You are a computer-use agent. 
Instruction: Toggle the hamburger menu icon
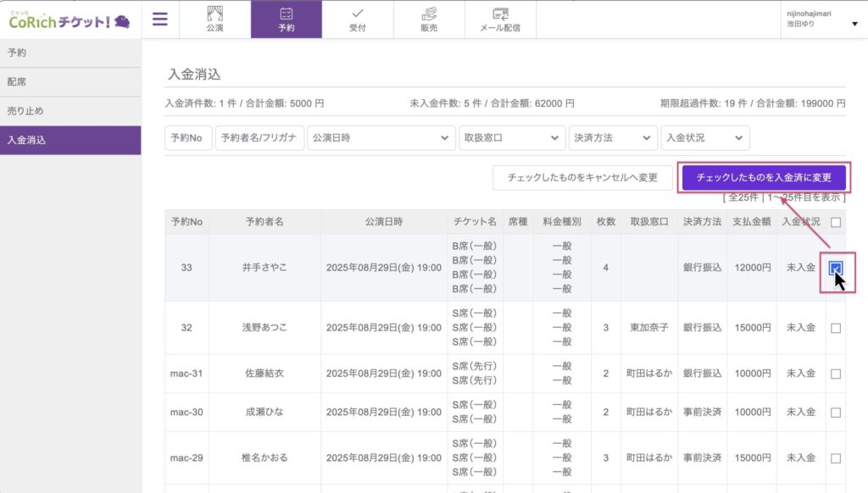coord(159,19)
